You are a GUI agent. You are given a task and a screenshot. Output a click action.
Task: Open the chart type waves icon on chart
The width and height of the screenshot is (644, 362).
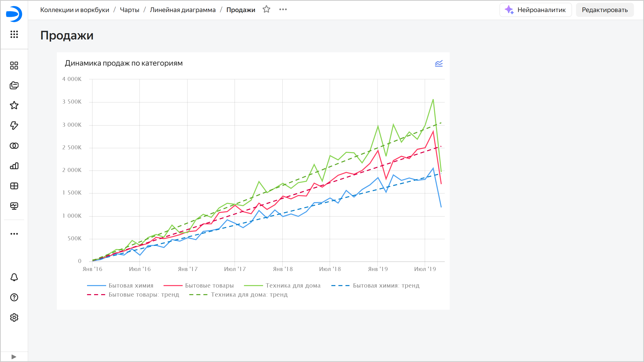click(x=438, y=64)
